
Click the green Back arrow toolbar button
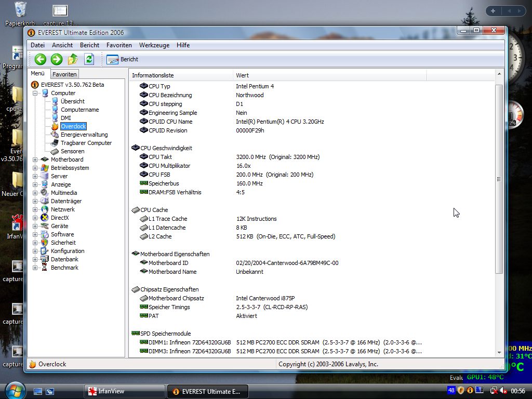[41, 59]
